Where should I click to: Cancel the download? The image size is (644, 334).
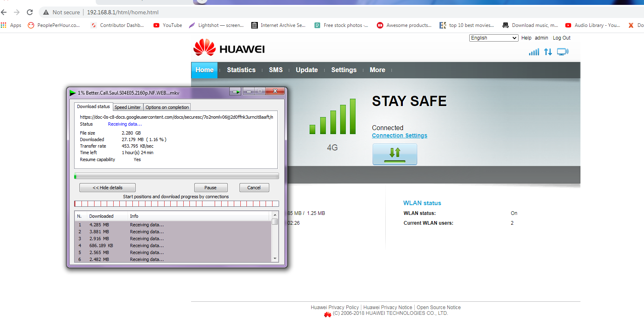[x=254, y=188]
